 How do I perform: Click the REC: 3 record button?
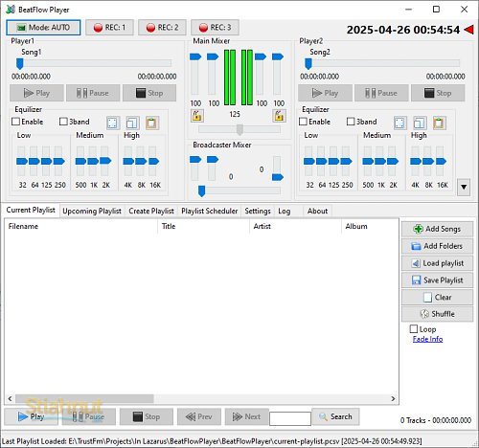(215, 28)
